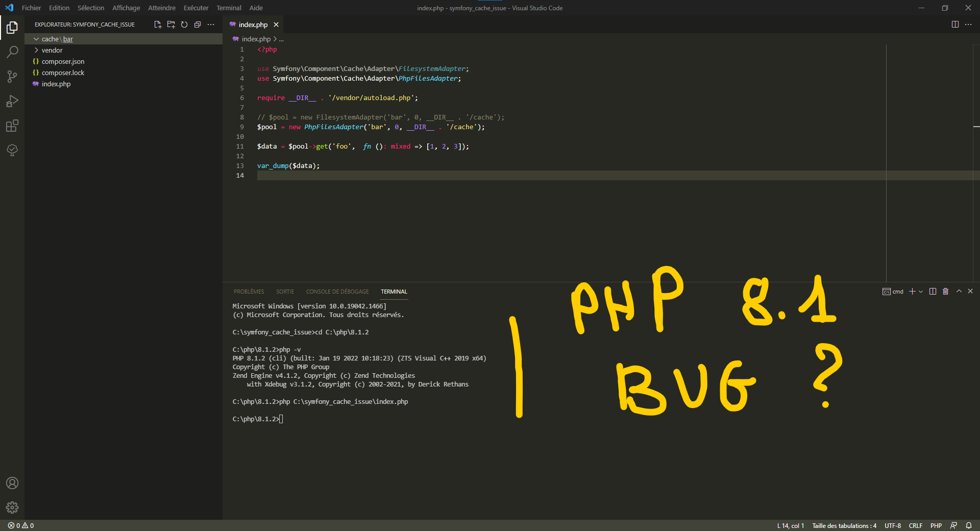Viewport: 980px width, 531px height.
Task: Open the VS Code application logo menu
Action: (x=9, y=8)
